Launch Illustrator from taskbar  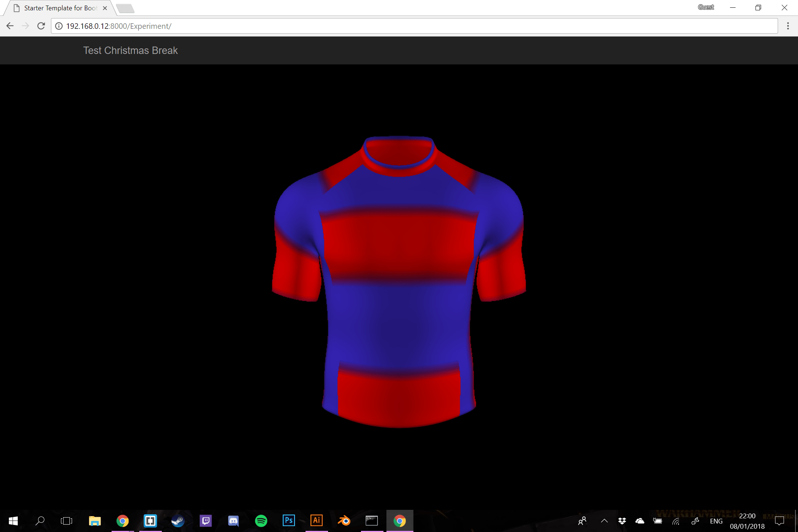pos(317,521)
